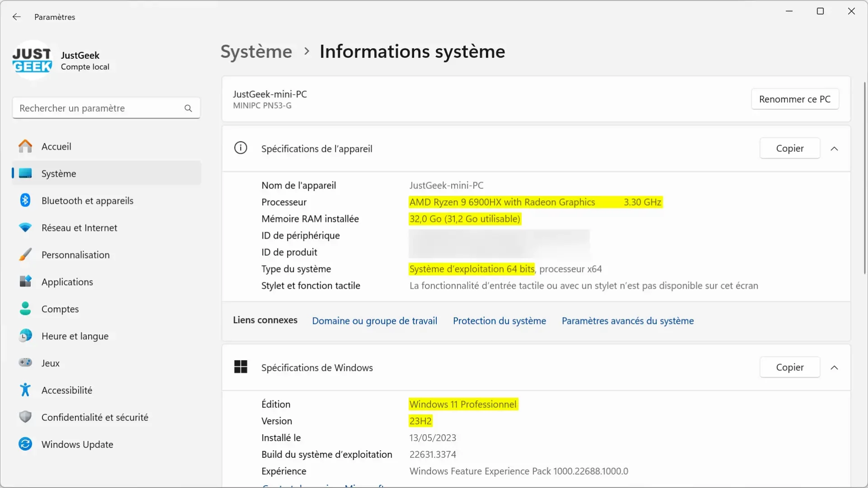Image resolution: width=868 pixels, height=488 pixels.
Task: Click the Confidentialité et sécurité icon
Action: click(25, 417)
